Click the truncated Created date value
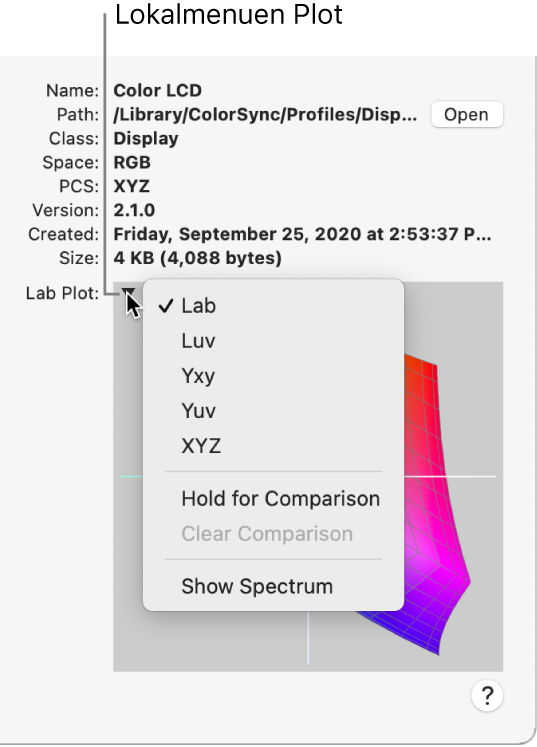Viewport: 537px width, 747px height. (x=302, y=234)
